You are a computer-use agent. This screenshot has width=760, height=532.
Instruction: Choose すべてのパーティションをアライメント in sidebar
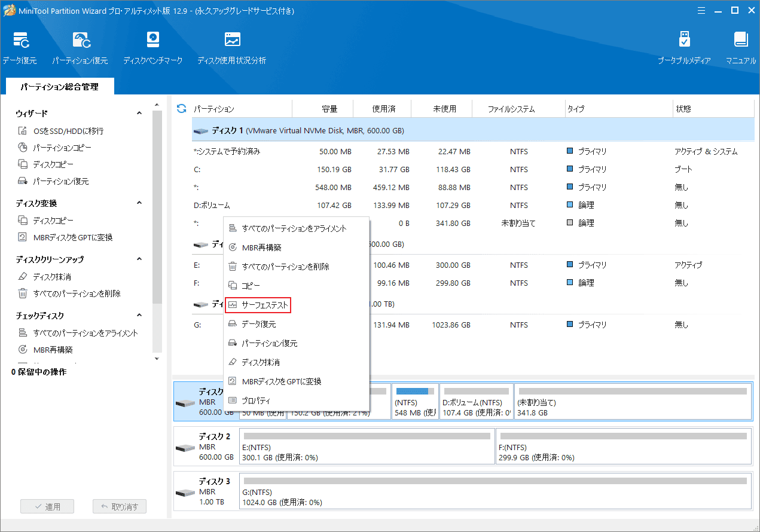pyautogui.click(x=78, y=333)
